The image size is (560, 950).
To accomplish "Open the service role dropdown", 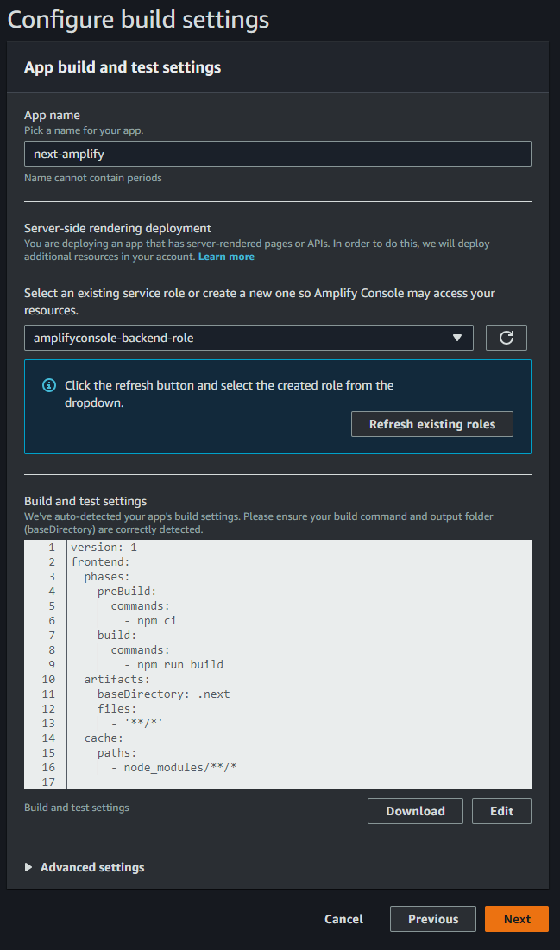I will click(249, 338).
